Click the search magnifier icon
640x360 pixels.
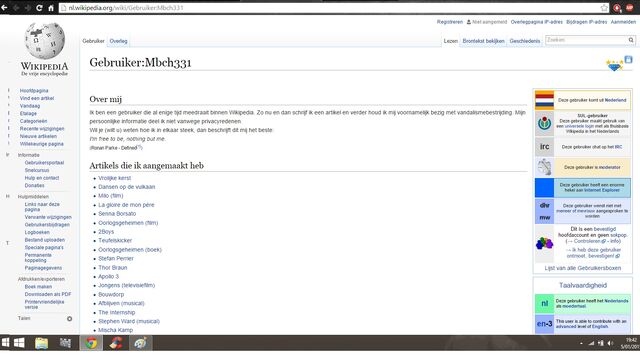pos(631,40)
